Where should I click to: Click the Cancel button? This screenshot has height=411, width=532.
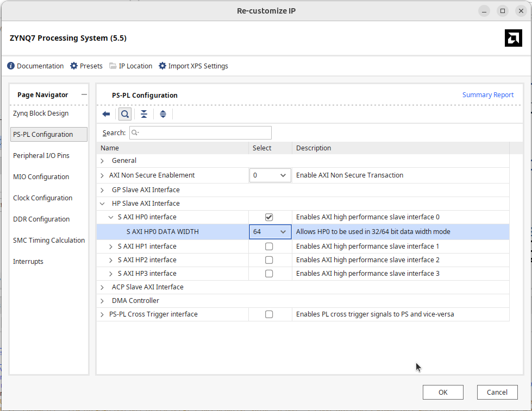(497, 393)
